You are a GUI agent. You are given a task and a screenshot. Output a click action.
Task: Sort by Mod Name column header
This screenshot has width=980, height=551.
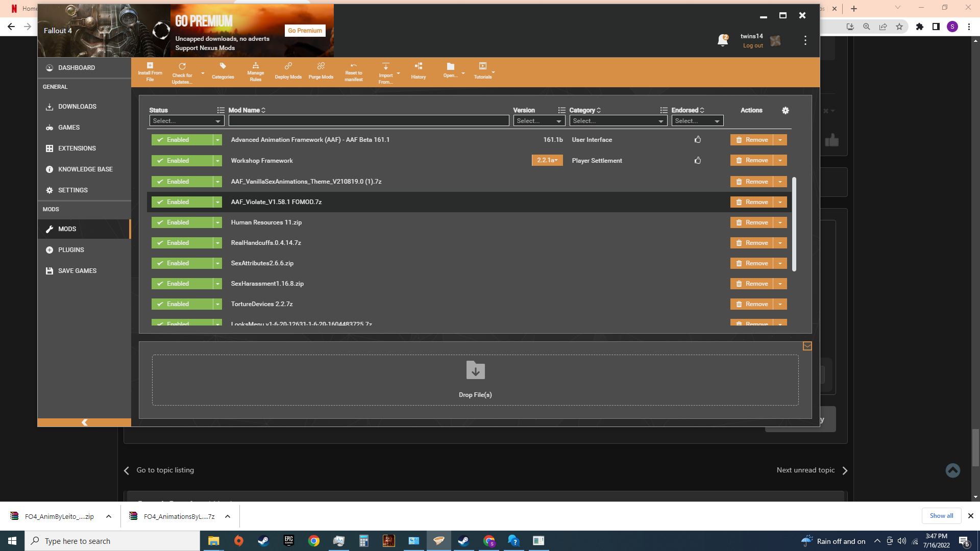coord(247,110)
